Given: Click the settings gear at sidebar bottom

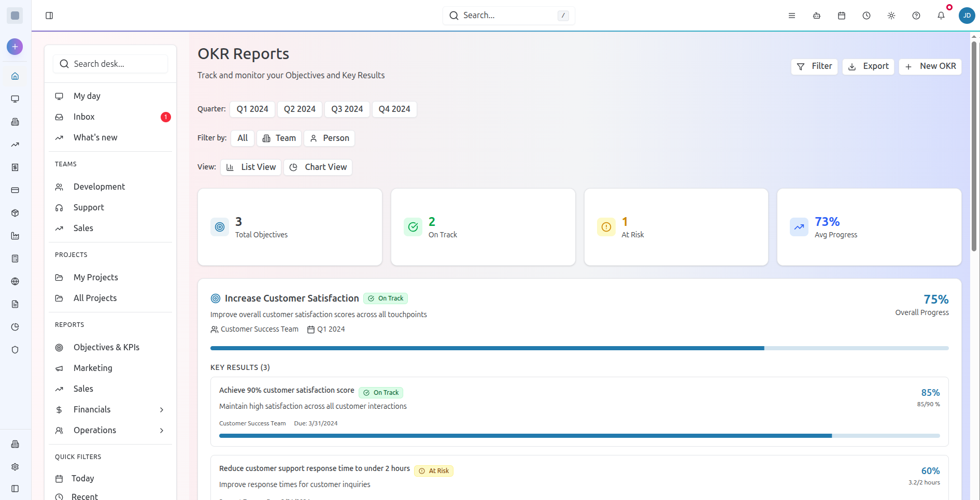Looking at the screenshot, I should point(15,466).
